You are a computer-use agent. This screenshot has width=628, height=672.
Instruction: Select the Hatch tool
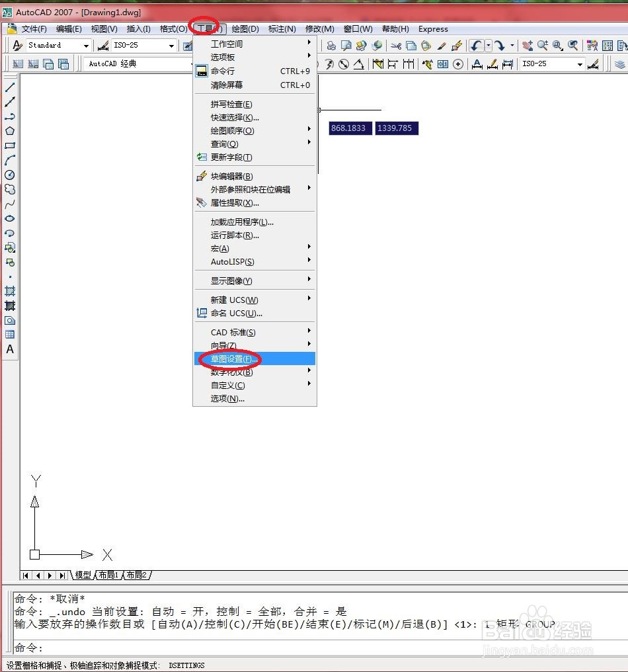10,292
